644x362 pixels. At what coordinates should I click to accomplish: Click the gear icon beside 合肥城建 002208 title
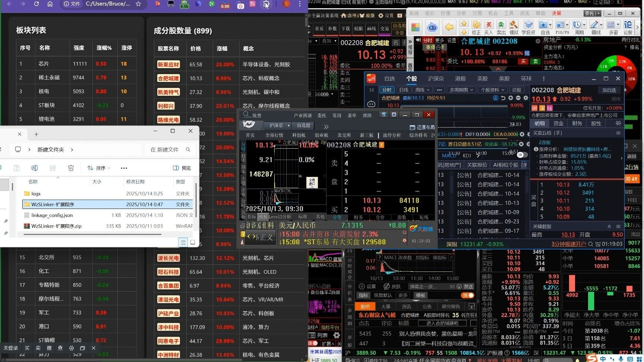pos(538,41)
